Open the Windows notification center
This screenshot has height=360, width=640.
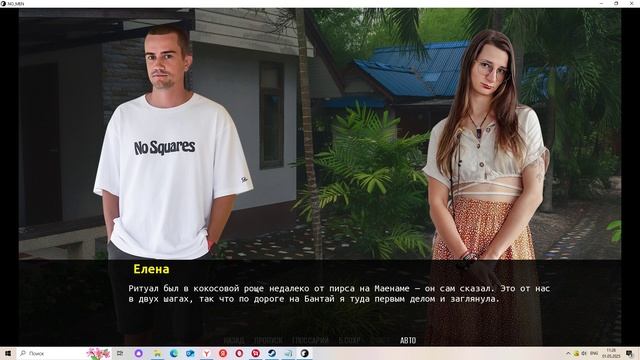point(630,353)
